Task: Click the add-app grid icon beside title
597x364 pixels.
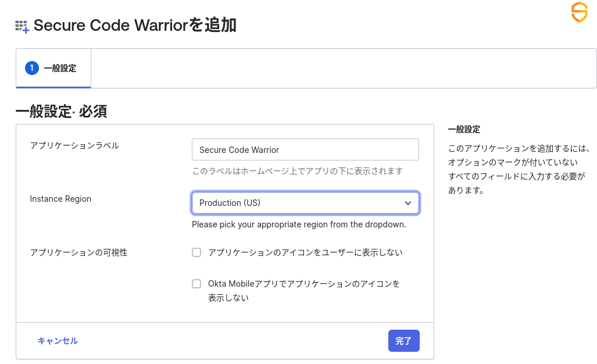Action: (22, 27)
